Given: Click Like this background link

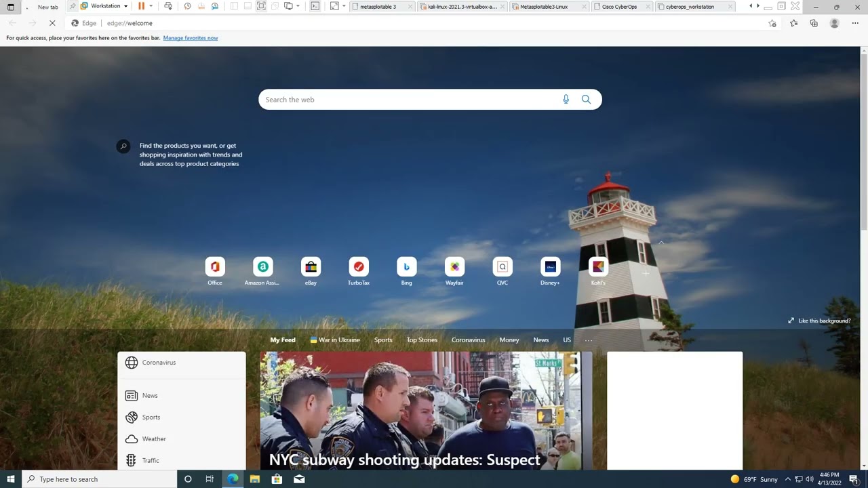Looking at the screenshot, I should click(819, 321).
